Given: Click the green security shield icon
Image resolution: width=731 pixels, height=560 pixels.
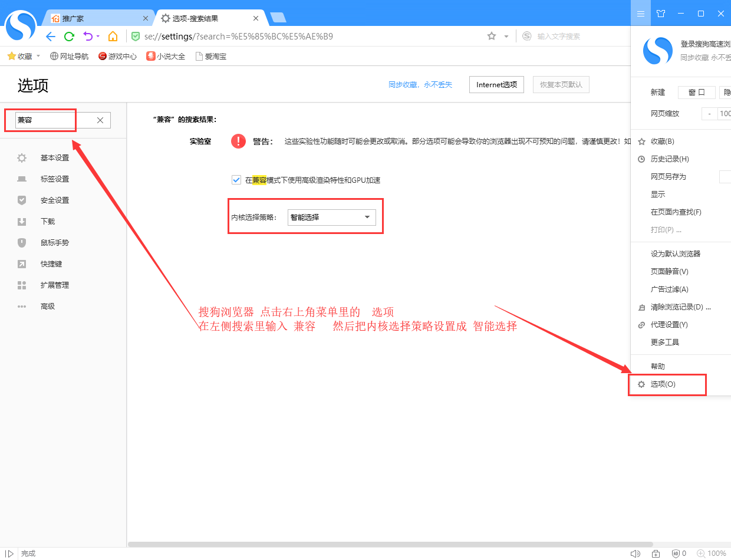Looking at the screenshot, I should [x=136, y=37].
